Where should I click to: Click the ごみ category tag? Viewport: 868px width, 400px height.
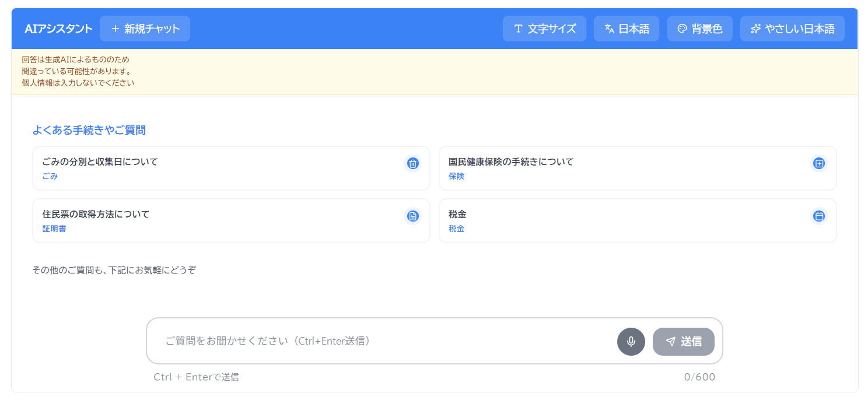click(x=50, y=176)
